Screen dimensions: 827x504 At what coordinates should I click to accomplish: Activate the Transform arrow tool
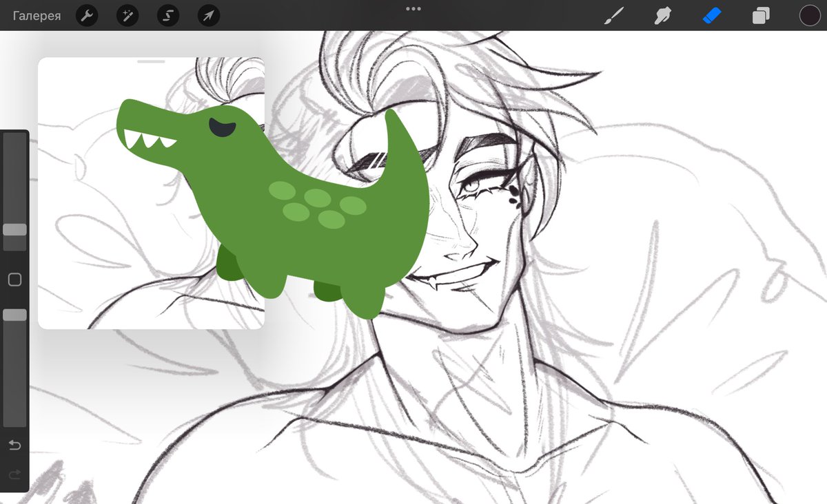tap(208, 15)
